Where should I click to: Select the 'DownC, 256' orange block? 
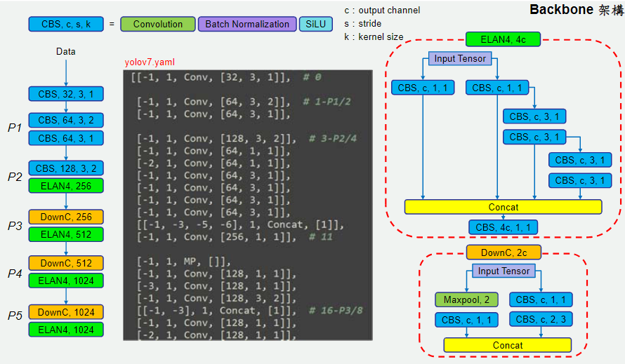pos(66,217)
